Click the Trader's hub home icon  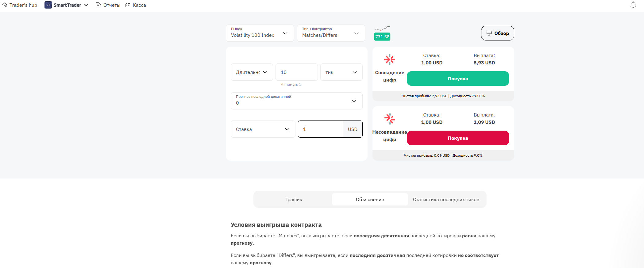[5, 5]
